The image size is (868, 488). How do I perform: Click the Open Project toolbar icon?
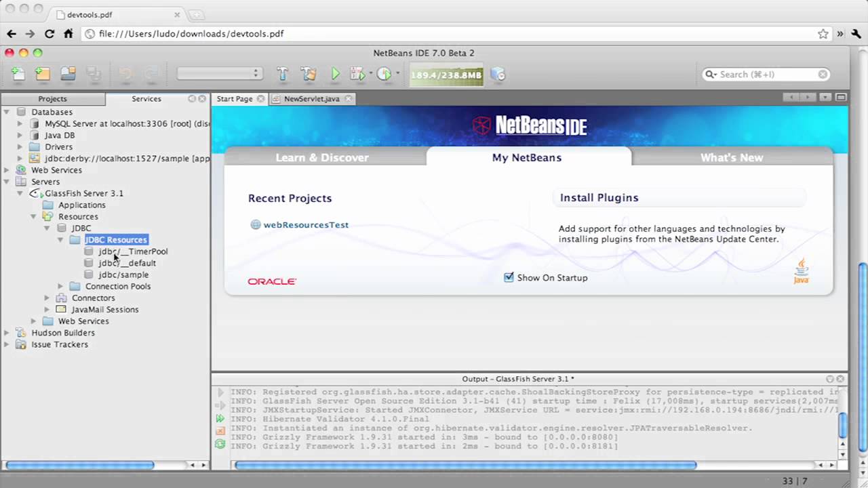(68, 74)
